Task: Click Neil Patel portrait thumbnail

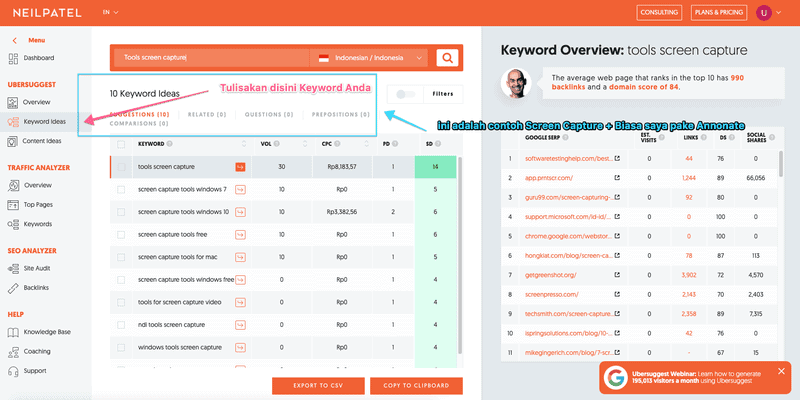Action: tap(516, 83)
